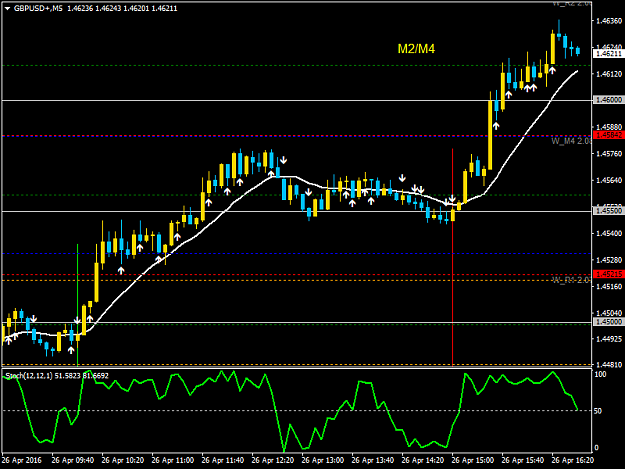The height and width of the screenshot is (469, 625).
Task: Click the GBPUSD+,M5 chart title
Action: click(x=38, y=8)
